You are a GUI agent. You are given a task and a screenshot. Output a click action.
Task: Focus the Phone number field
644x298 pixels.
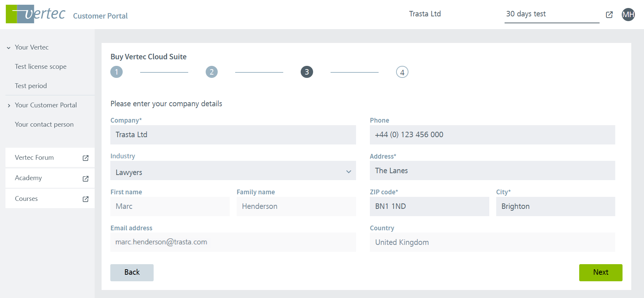point(492,135)
